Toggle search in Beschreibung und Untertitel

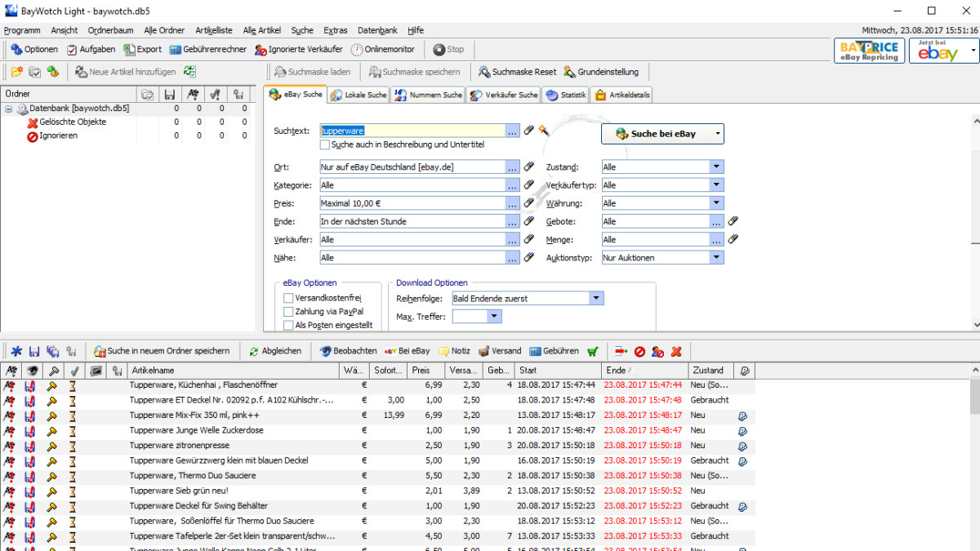tap(325, 144)
